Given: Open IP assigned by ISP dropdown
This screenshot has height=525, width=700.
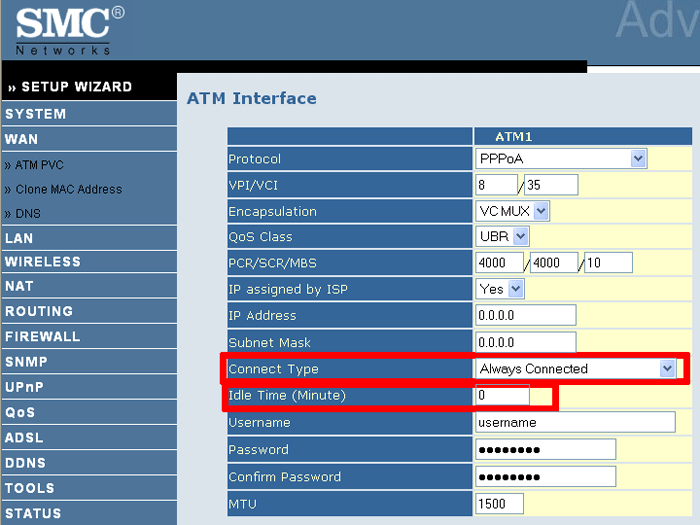Looking at the screenshot, I should tap(500, 289).
